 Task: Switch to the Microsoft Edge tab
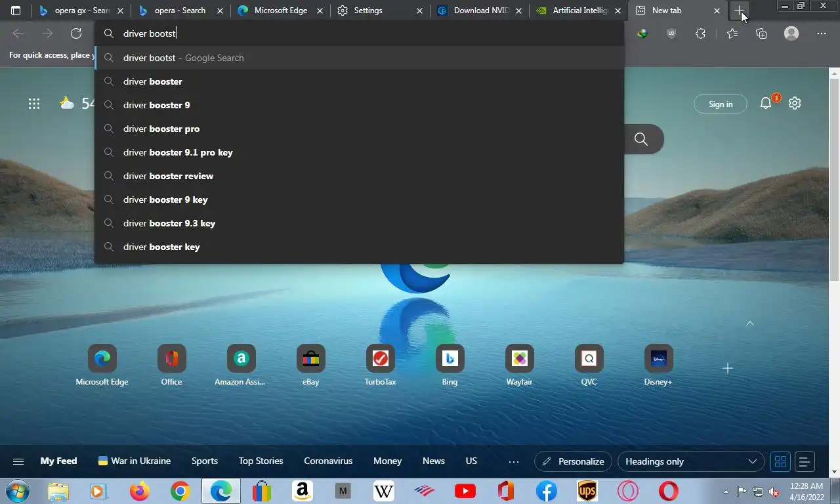[280, 10]
